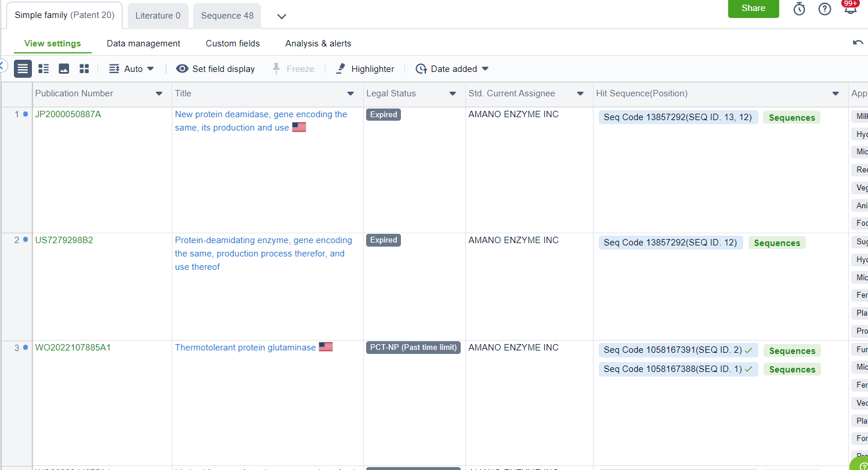Expand more tabs chevron after Sequence 48
This screenshot has width=868, height=470.
[x=281, y=16]
